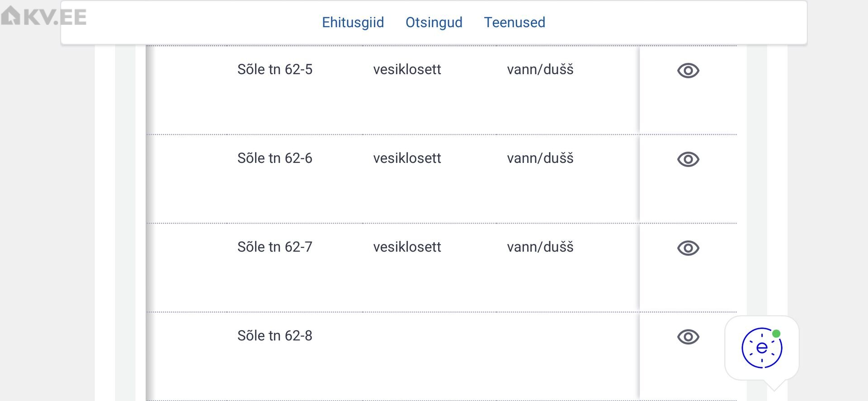Click vesiklosett in the 62-7 row

pyautogui.click(x=407, y=247)
